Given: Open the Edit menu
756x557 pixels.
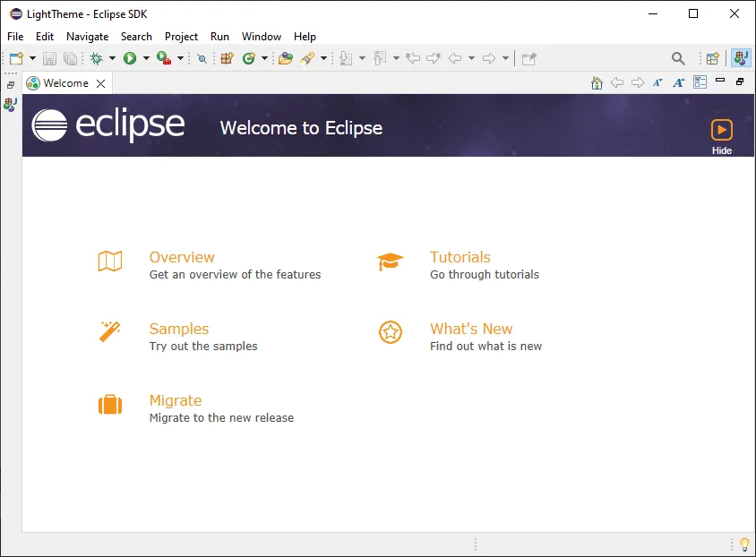Looking at the screenshot, I should (x=45, y=37).
